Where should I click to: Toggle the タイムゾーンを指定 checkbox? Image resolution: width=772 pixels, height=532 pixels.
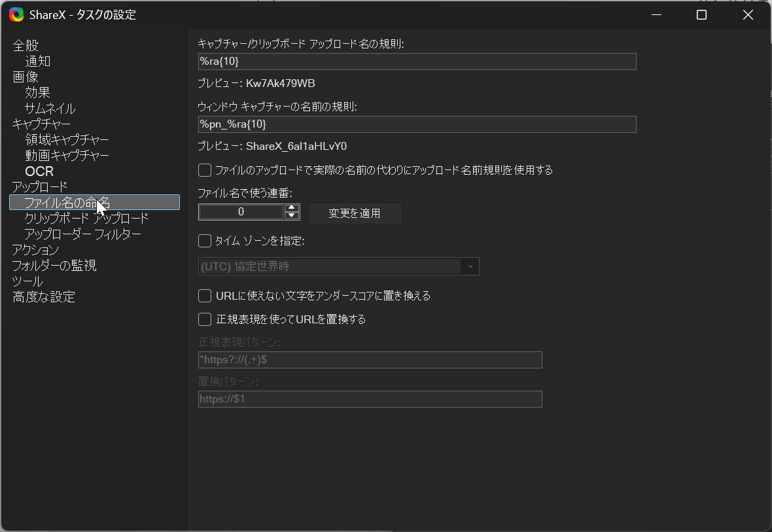pos(205,241)
